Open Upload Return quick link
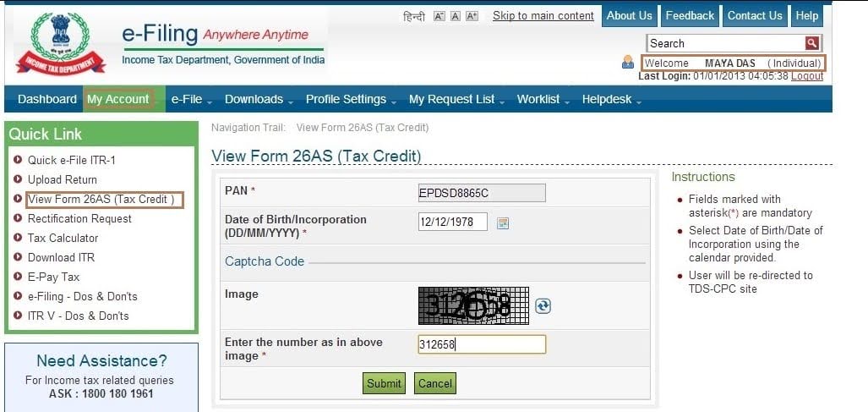Viewport: 868px width, 412px height. click(62, 179)
